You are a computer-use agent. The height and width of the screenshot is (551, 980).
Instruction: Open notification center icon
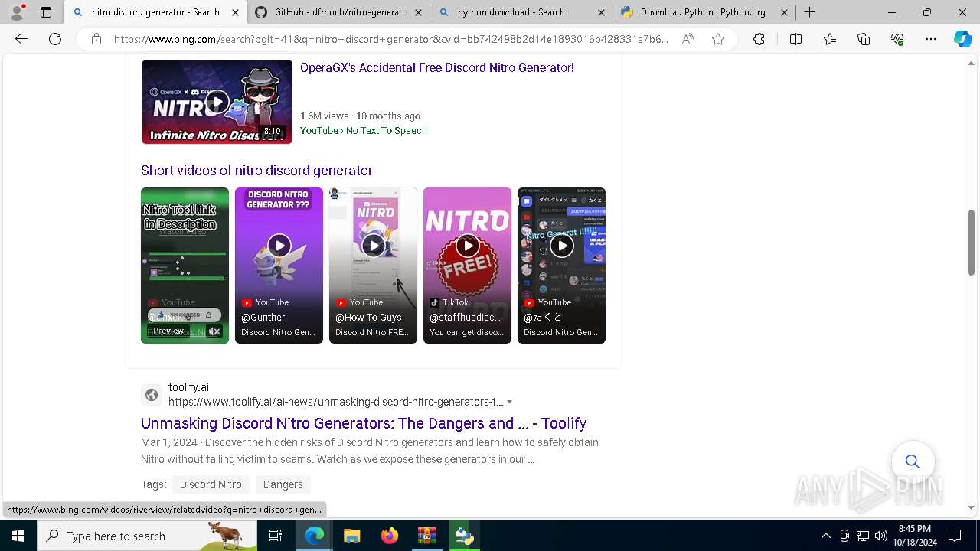pos(955,536)
